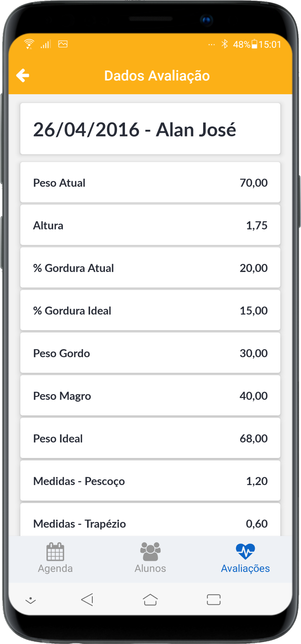The height and width of the screenshot is (644, 301).
Task: Tap the Bluetooth status icon
Action: click(x=225, y=44)
